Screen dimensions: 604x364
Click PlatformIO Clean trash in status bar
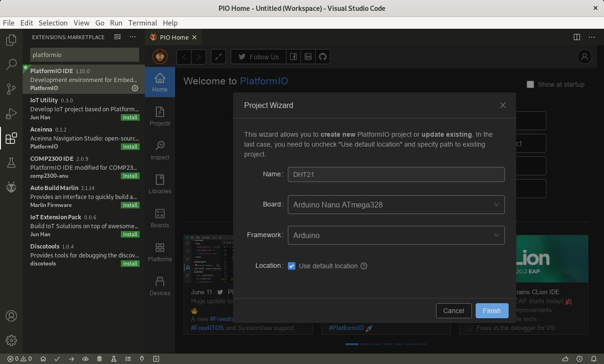tap(100, 359)
